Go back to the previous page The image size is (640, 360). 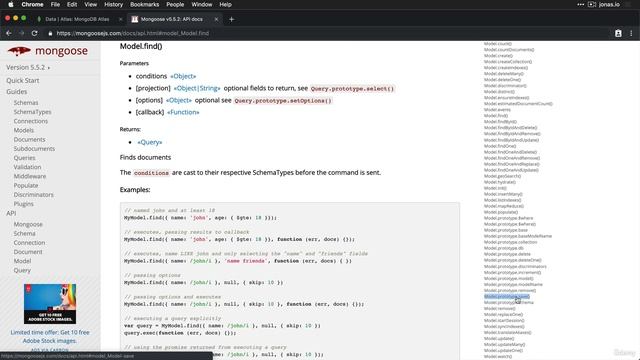(x=9, y=33)
